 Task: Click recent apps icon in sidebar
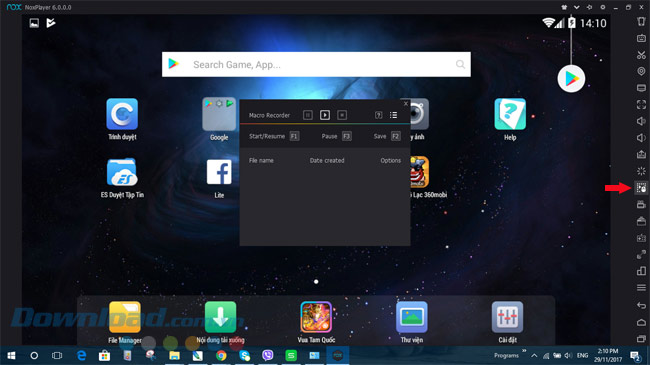tap(641, 339)
